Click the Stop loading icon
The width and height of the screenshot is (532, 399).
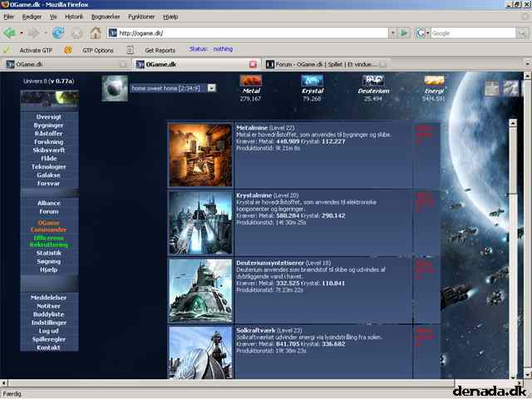tap(76, 33)
